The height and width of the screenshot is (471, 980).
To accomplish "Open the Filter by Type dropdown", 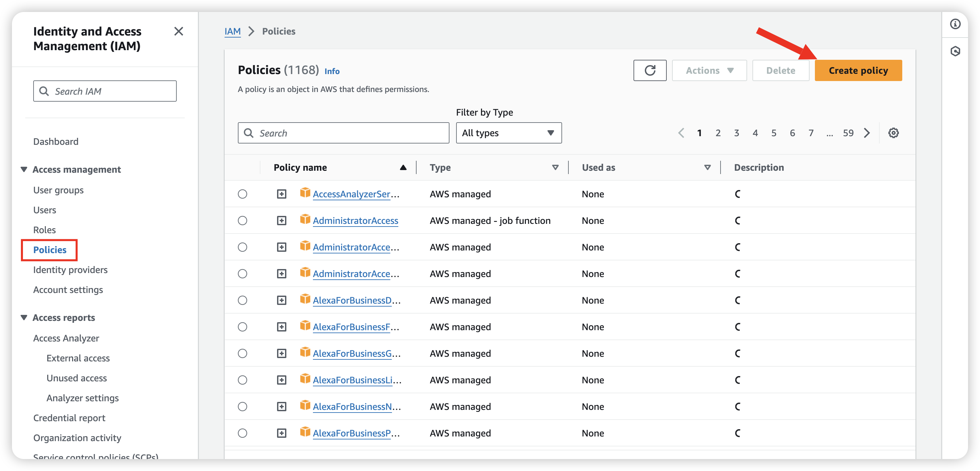I will (509, 133).
